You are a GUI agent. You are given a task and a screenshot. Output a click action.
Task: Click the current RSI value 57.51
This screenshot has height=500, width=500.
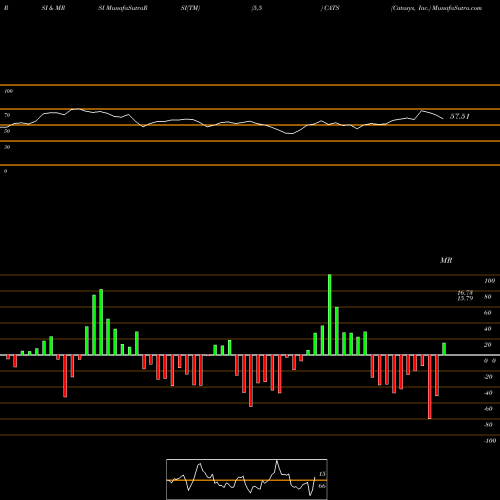[460, 116]
